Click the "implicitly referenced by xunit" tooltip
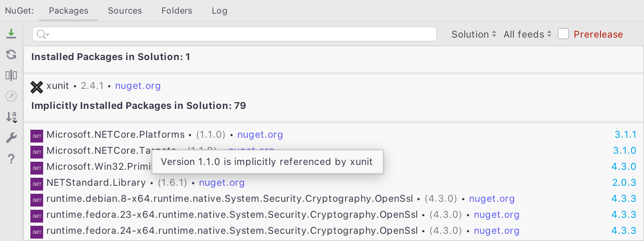Image resolution: width=644 pixels, height=241 pixels. click(x=268, y=162)
